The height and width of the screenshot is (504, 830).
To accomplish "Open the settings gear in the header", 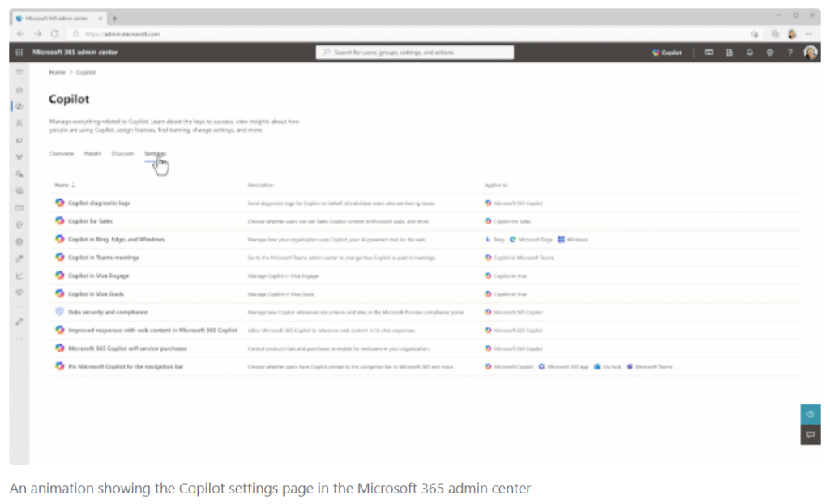I will 770,53.
